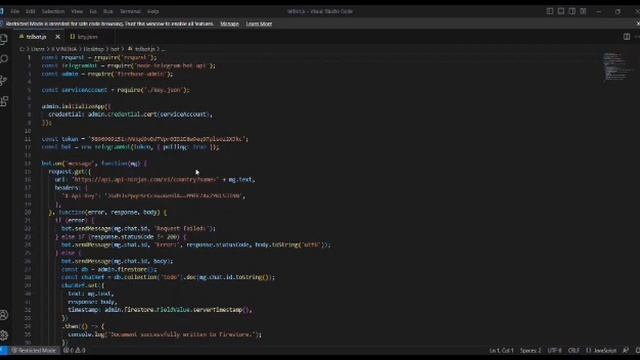
Task: Click the console.log line of code
Action: 165,334
